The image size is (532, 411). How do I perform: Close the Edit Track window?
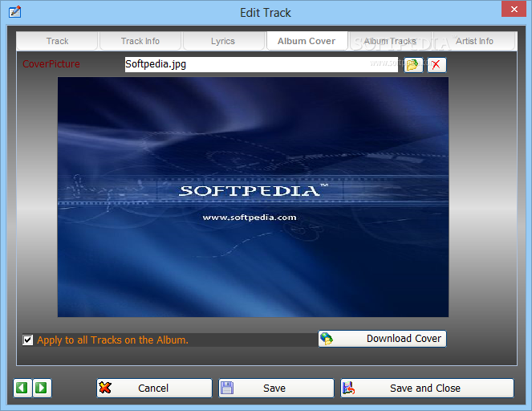pyautogui.click(x=514, y=9)
